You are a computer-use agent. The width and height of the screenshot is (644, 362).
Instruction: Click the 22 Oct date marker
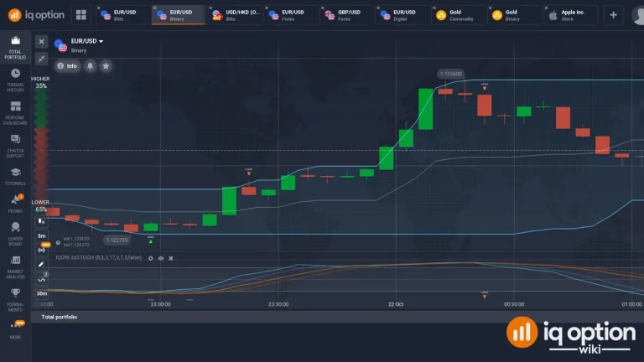click(396, 304)
